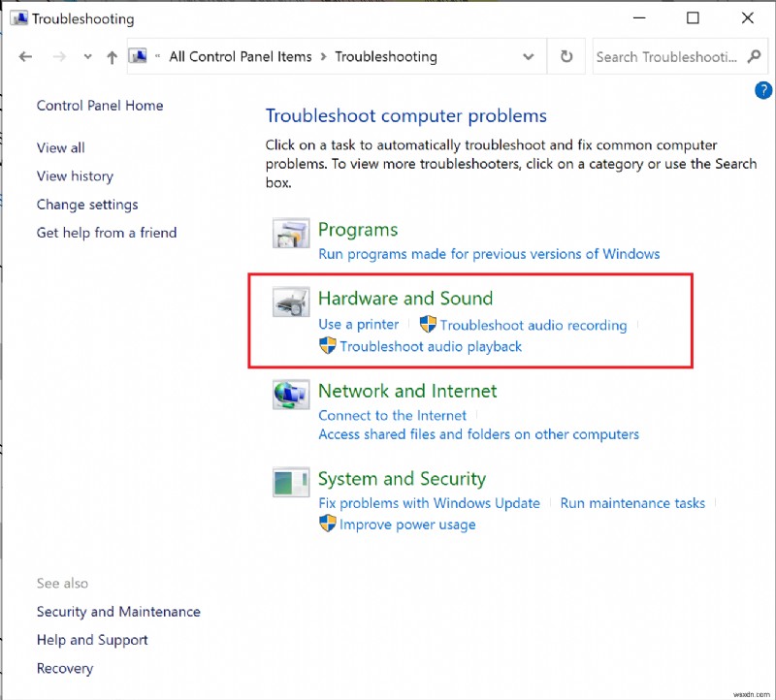Click the Troubleshooting title bar icon

[x=19, y=18]
